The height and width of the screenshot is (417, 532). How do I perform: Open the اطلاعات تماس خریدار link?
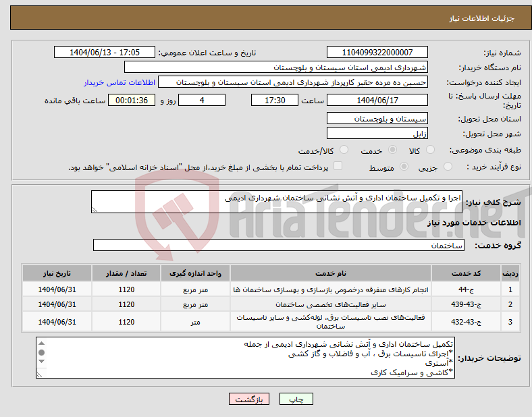click(x=119, y=82)
